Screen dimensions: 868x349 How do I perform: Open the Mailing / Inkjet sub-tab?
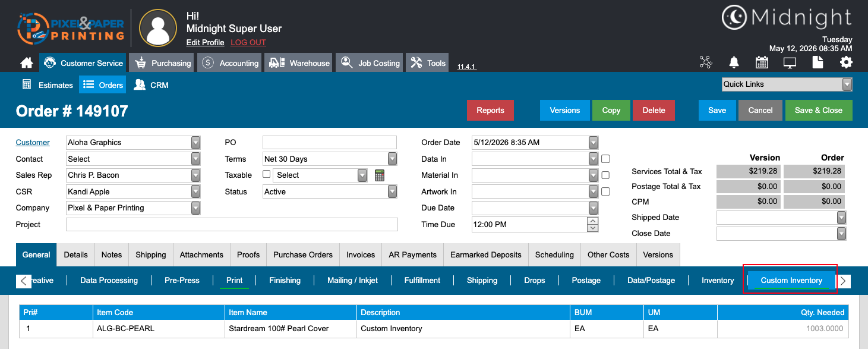coord(352,280)
